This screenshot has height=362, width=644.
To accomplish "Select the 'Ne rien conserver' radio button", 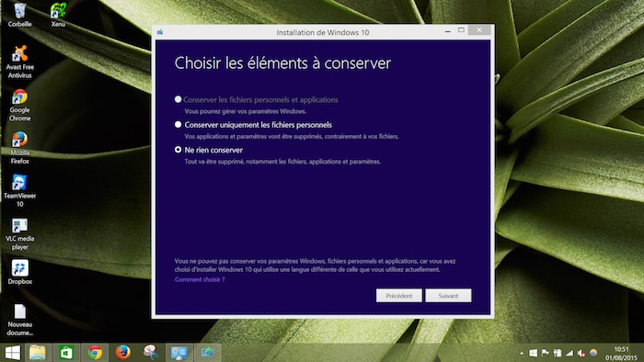I will pyautogui.click(x=178, y=150).
